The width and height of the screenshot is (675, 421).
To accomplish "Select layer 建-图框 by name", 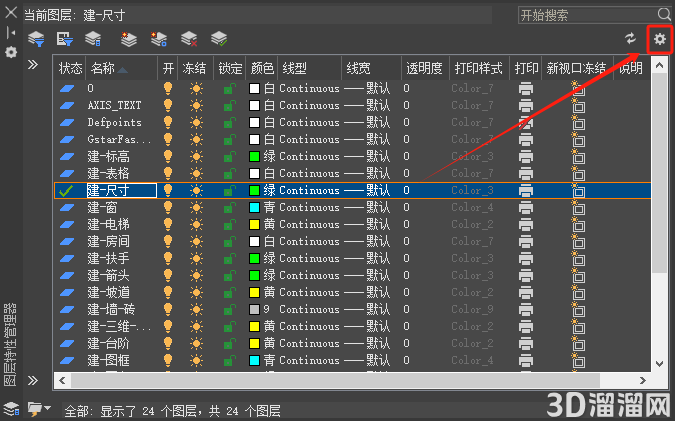I will tap(108, 360).
